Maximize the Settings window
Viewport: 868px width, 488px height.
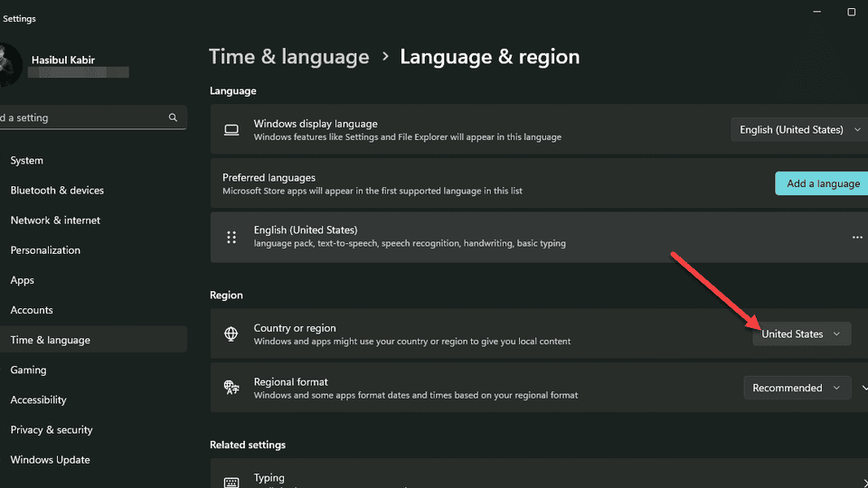point(852,12)
